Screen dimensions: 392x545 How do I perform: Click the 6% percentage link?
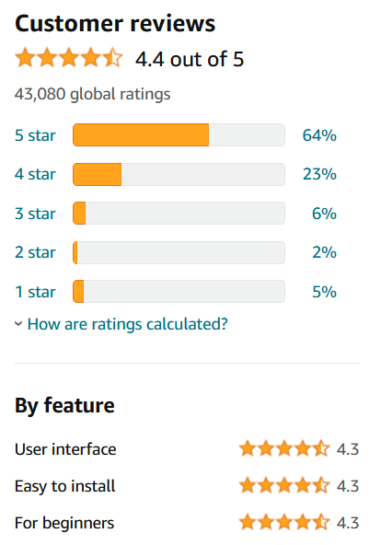324,214
